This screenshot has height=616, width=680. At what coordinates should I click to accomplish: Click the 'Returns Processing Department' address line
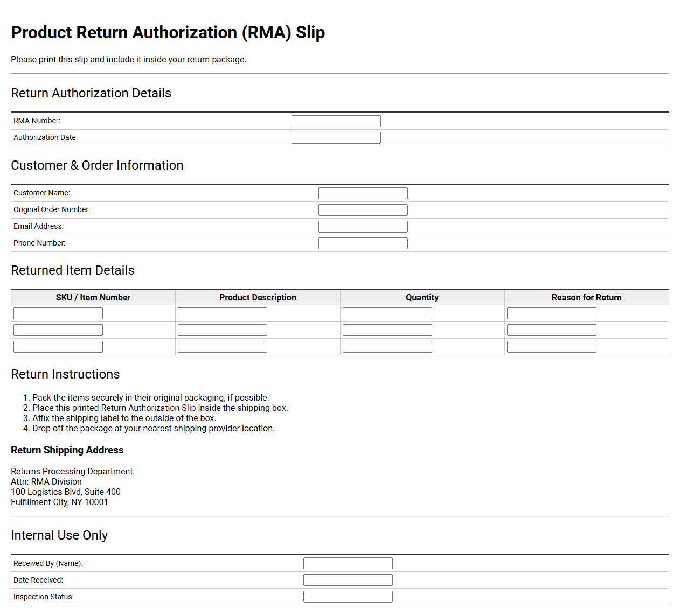[72, 472]
